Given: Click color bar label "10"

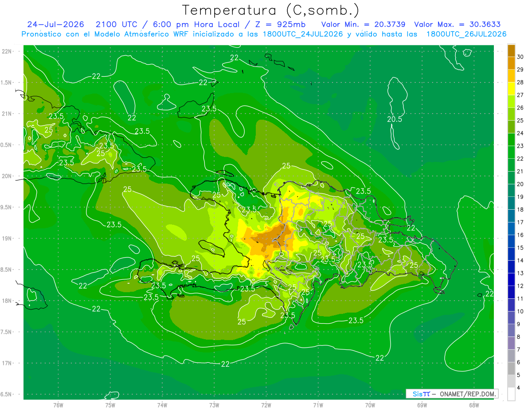Looking at the screenshot, I should [x=520, y=312].
